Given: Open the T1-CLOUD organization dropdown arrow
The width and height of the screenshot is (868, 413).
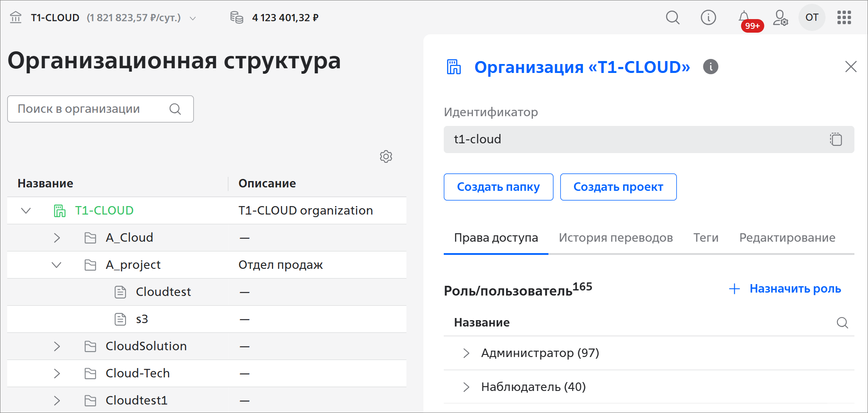Looking at the screenshot, I should pos(193,18).
